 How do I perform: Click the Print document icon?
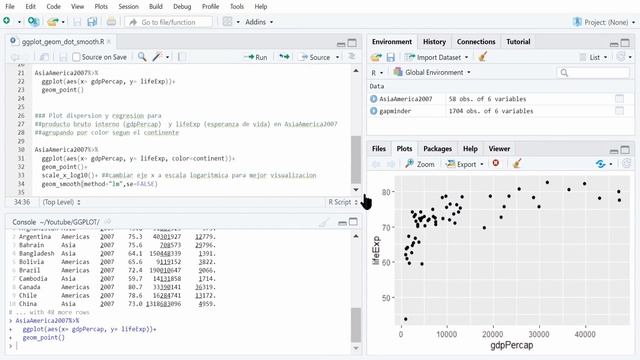pyautogui.click(x=111, y=22)
